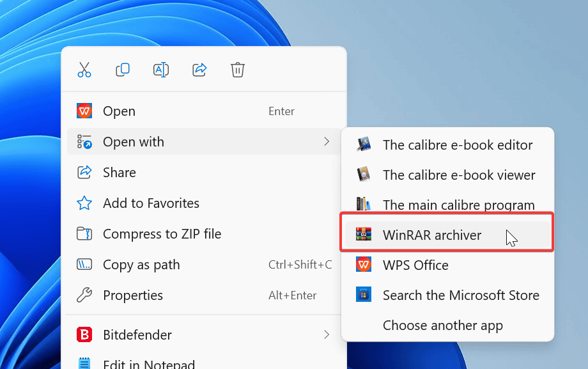The image size is (588, 369).
Task: Click the Notepad icon beside Edit in Notepad
Action: [84, 363]
